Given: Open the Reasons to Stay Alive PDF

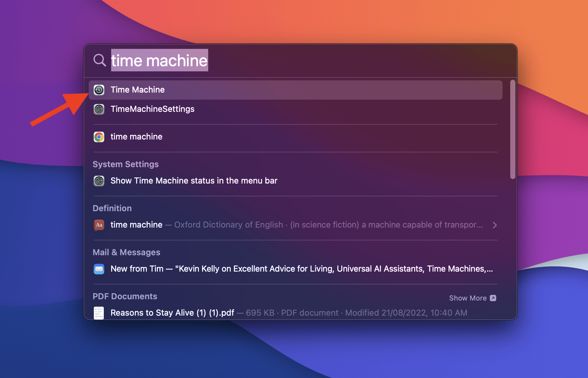Looking at the screenshot, I should click(172, 313).
